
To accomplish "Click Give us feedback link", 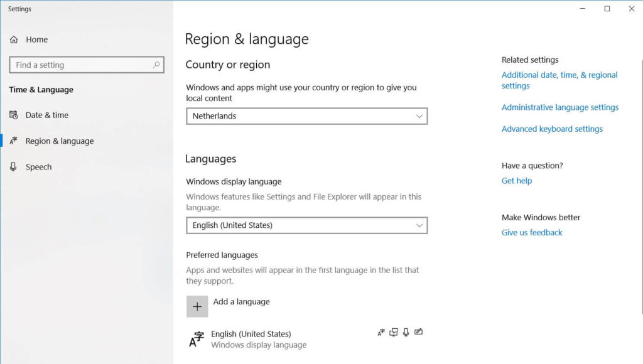I will (531, 232).
